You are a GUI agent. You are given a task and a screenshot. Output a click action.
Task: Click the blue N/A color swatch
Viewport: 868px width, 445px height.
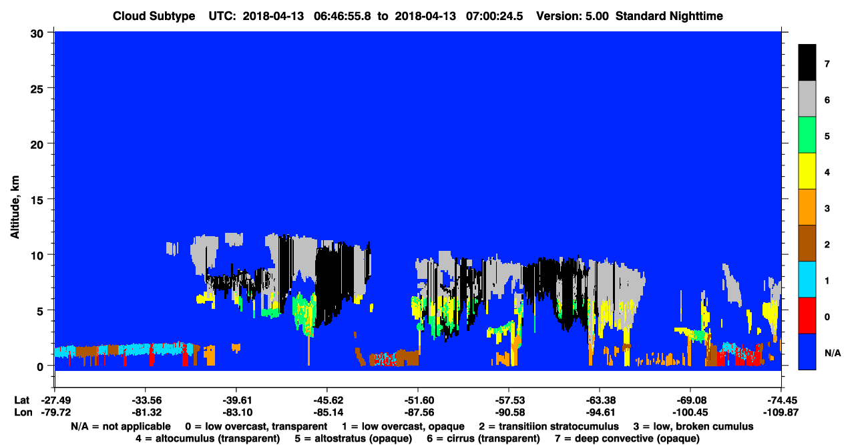[807, 351]
